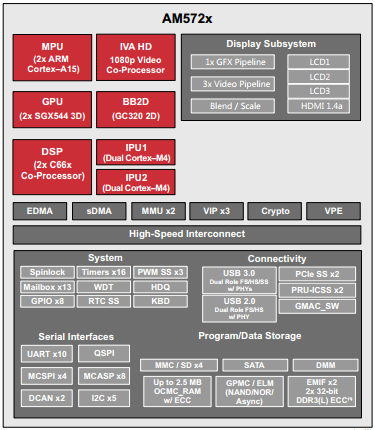Select the RTC SS box
This screenshot has width=375, height=430.
[x=104, y=301]
